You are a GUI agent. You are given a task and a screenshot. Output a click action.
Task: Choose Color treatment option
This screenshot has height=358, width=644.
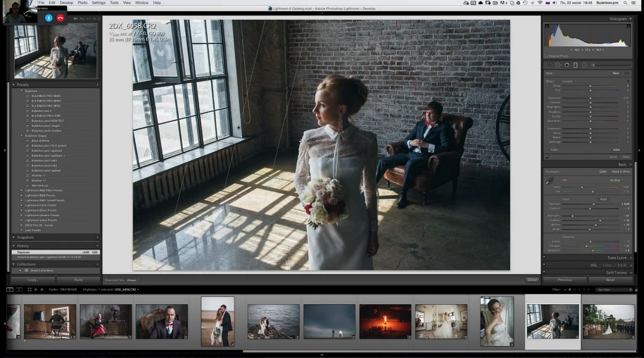pyautogui.click(x=603, y=171)
